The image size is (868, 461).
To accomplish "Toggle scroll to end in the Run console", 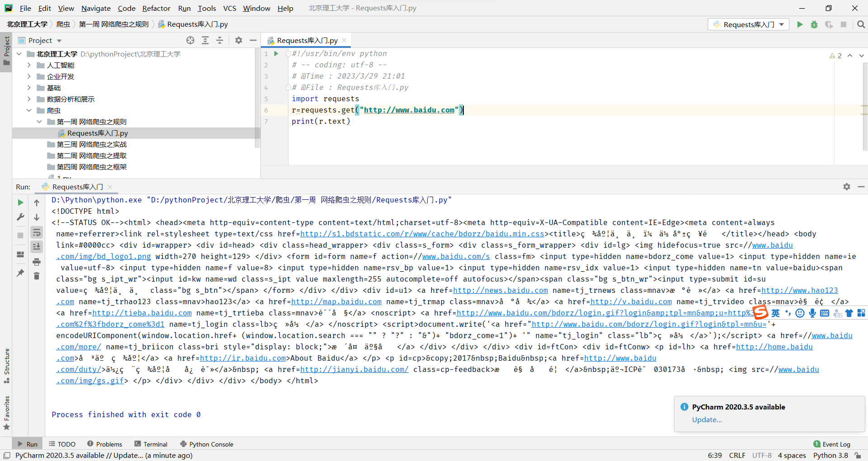I will [x=37, y=247].
